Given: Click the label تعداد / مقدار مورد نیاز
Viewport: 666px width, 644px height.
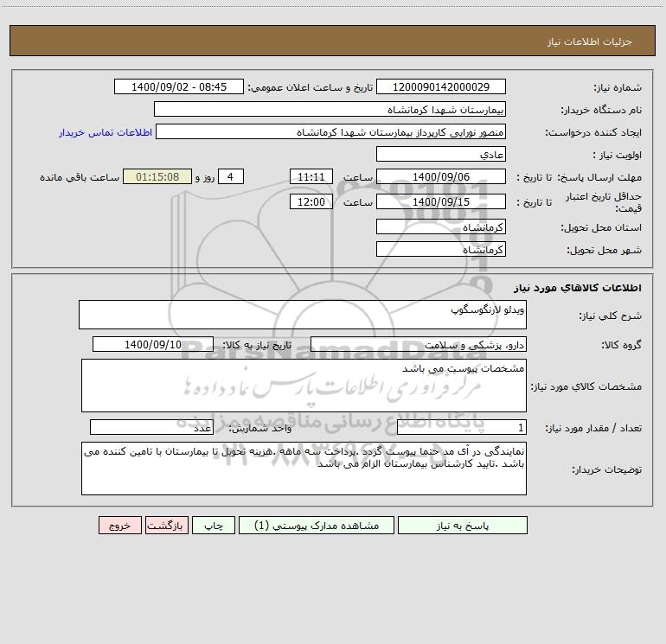Looking at the screenshot, I should 593,428.
